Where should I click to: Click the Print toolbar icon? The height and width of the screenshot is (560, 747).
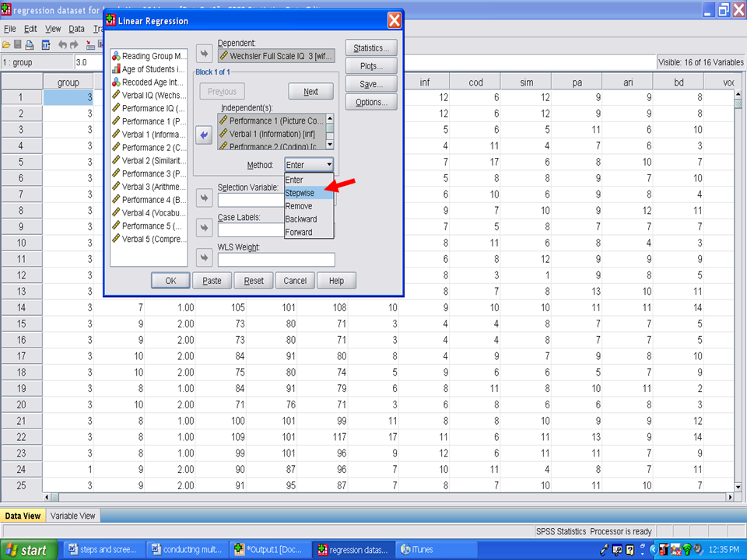click(x=30, y=45)
